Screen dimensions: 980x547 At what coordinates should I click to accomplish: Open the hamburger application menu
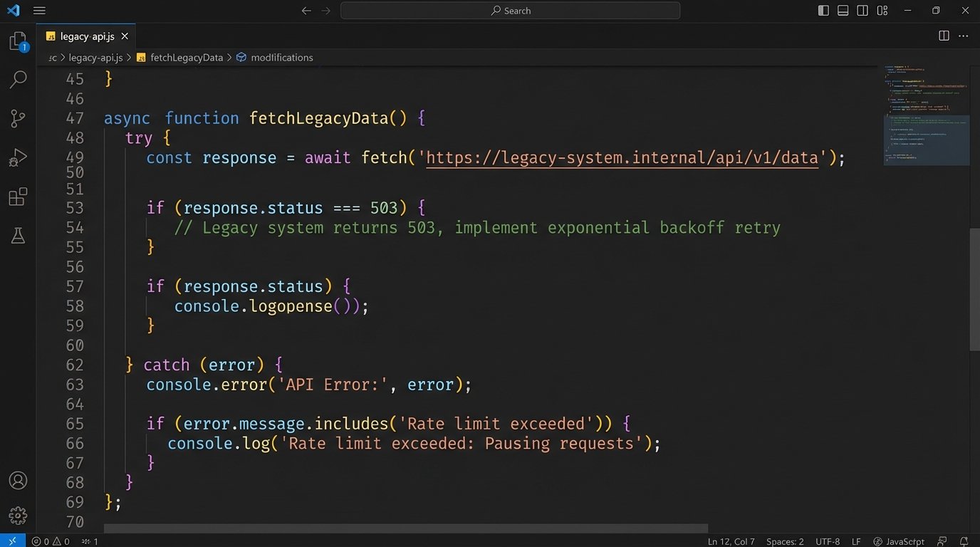[x=39, y=11]
